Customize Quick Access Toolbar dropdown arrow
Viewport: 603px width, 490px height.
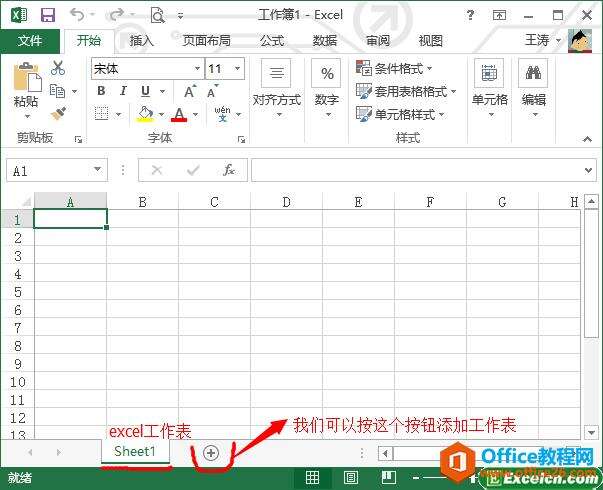pos(180,16)
